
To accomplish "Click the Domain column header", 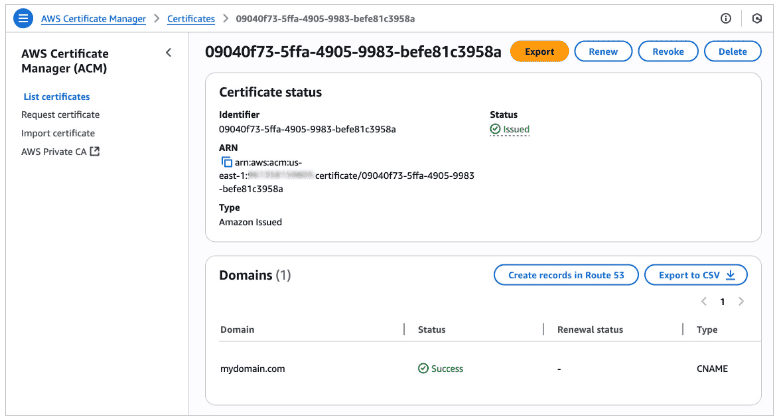I will click(237, 329).
